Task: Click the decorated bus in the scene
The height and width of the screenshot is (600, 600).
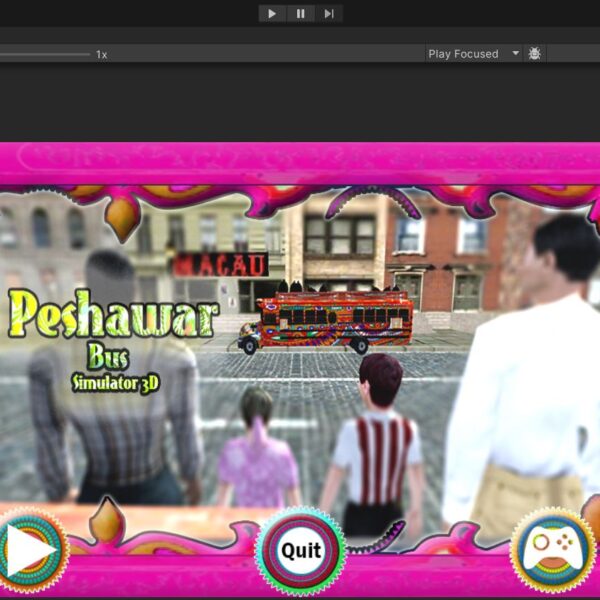Action: 326,322
